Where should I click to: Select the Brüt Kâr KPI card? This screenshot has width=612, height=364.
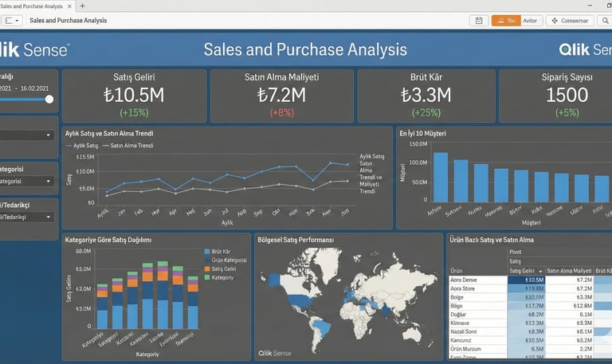(426, 96)
